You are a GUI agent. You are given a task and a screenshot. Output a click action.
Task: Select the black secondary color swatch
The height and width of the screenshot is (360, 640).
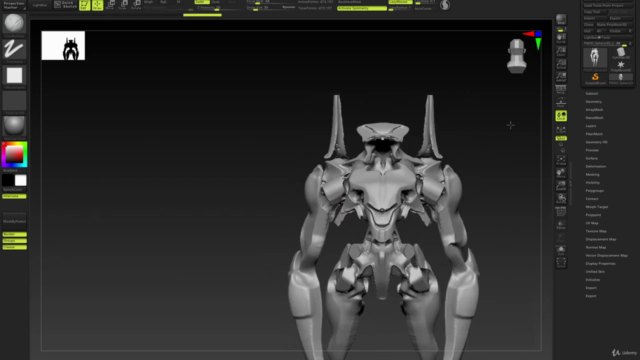click(x=8, y=180)
